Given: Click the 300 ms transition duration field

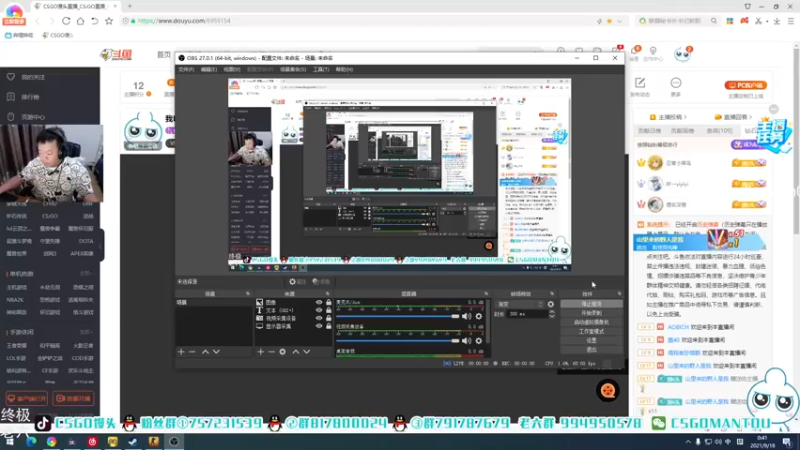Looking at the screenshot, I should 527,314.
